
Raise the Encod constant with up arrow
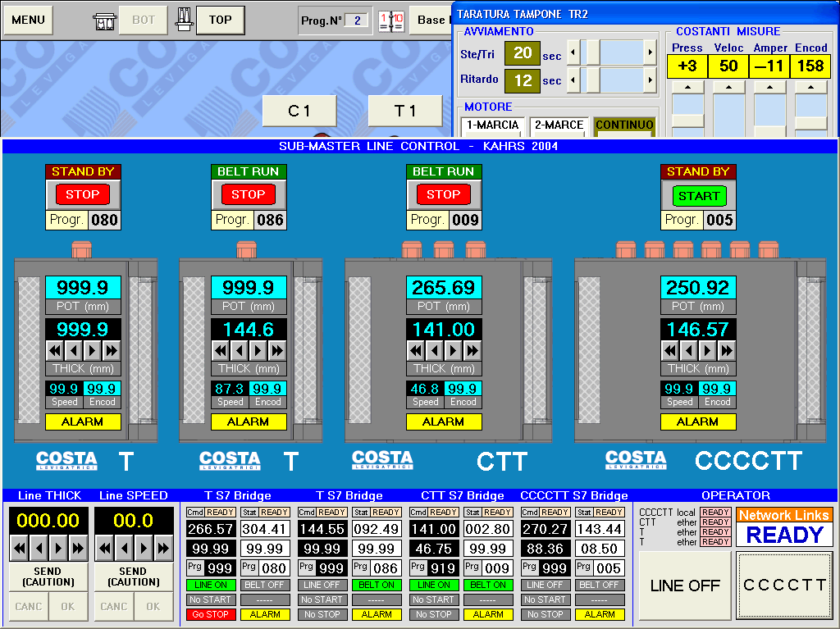click(811, 87)
